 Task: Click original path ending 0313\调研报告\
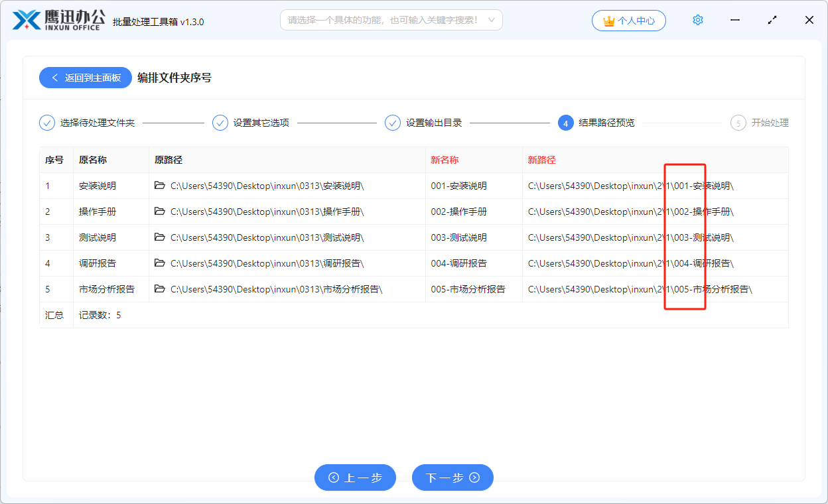(267, 263)
